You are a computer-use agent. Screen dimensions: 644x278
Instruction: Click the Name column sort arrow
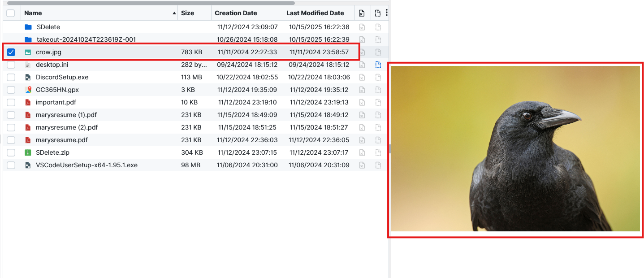(174, 13)
